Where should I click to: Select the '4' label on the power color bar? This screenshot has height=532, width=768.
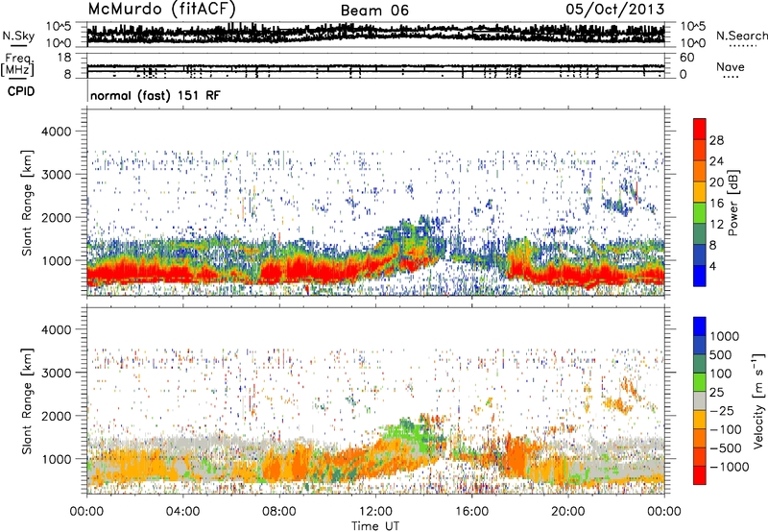coord(712,266)
